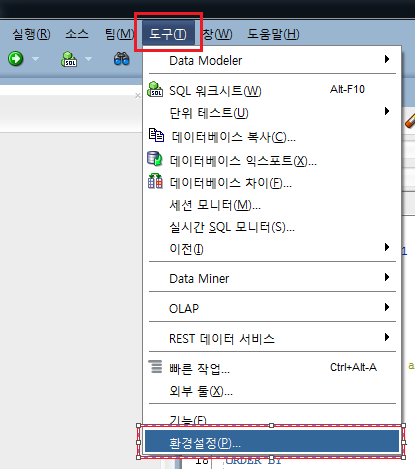Select 기능(F) menu entry

coord(272,419)
